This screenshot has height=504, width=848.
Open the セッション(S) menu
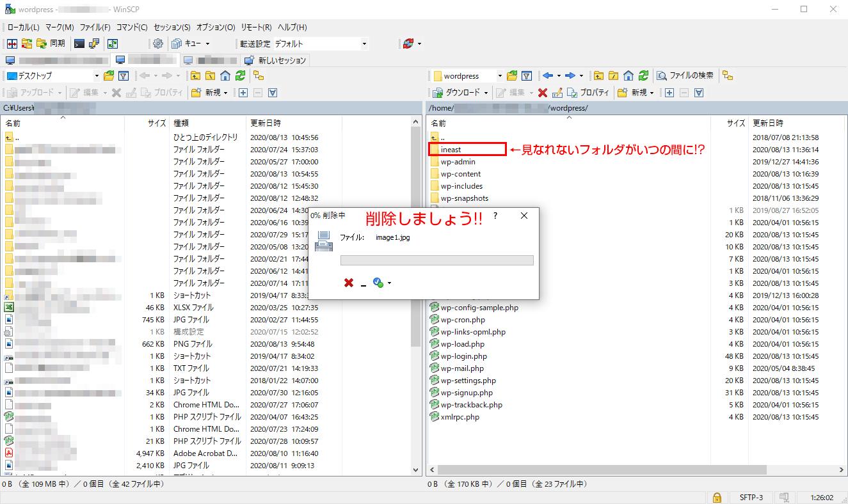172,28
